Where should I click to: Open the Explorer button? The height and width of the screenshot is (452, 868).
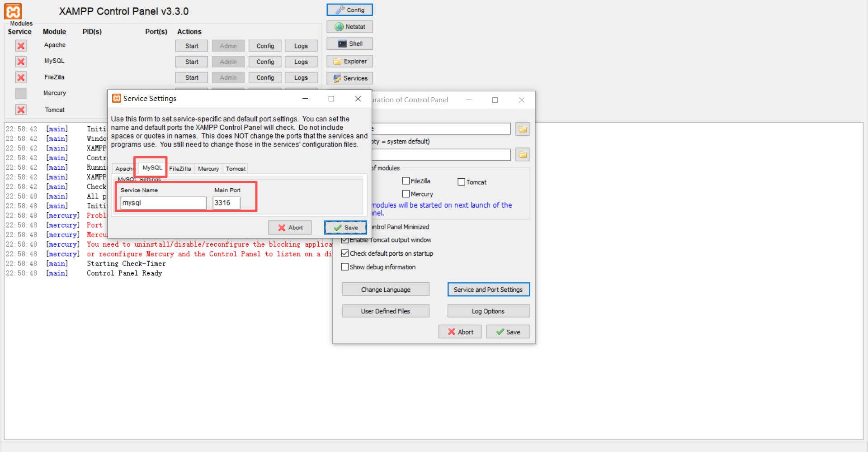coord(349,62)
